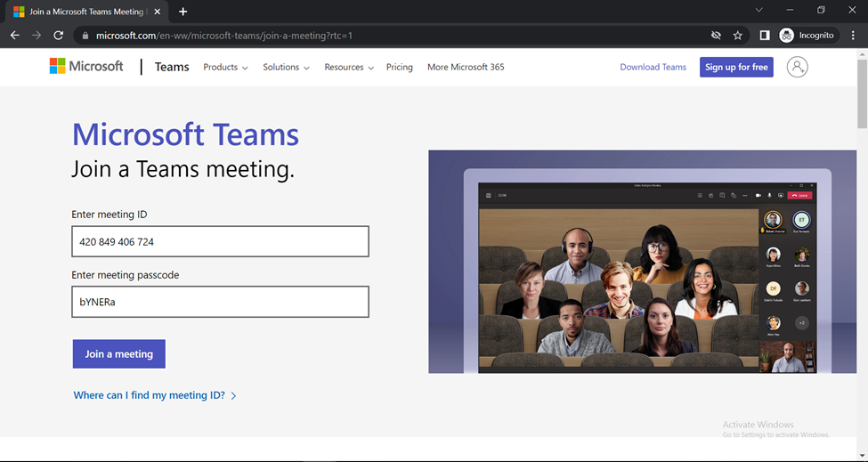The width and height of the screenshot is (868, 462).
Task: Click the address bar URL
Action: pyautogui.click(x=224, y=36)
